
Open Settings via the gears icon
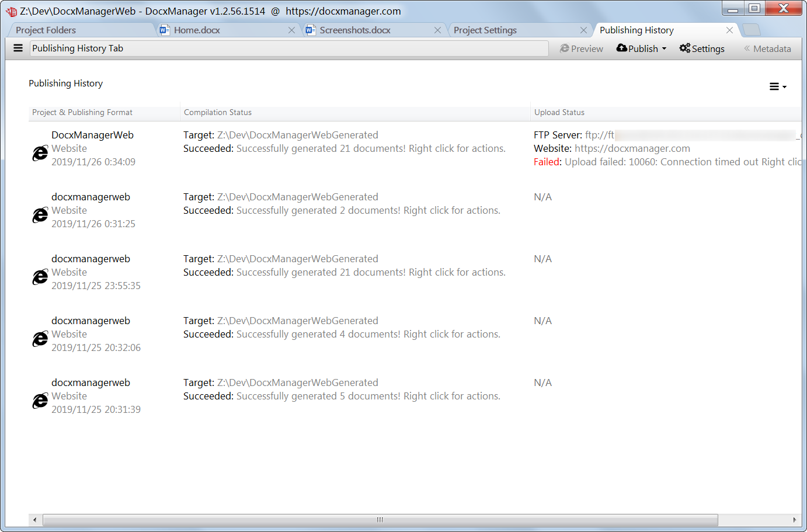(684, 48)
